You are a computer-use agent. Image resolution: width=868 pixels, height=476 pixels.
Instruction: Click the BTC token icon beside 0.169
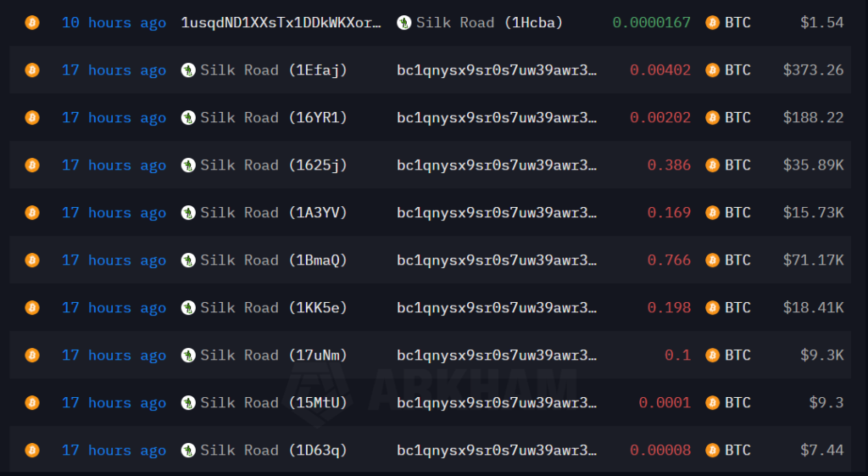(x=712, y=213)
